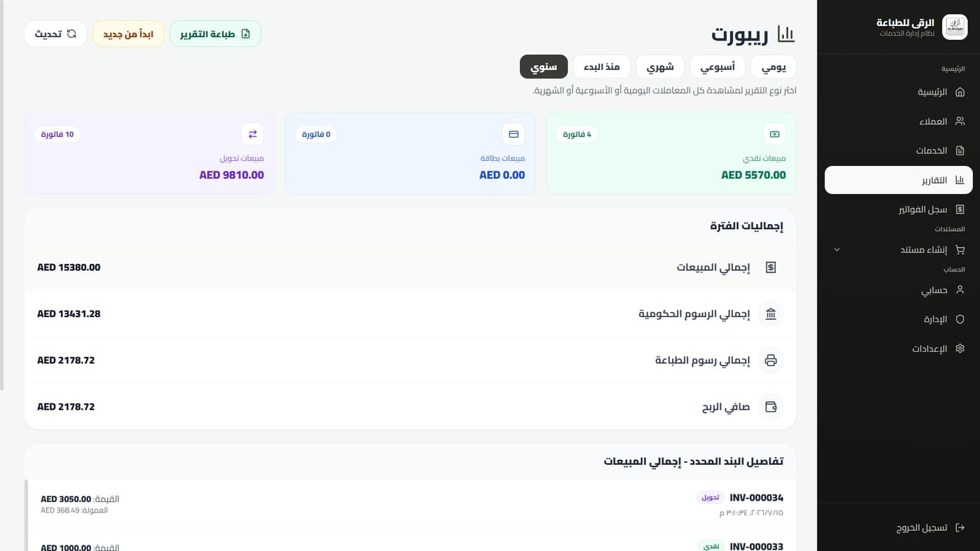The width and height of the screenshot is (980, 551).
Task: Click the printer icon beside إجمالي رسوم الطباعة
Action: coord(771,361)
